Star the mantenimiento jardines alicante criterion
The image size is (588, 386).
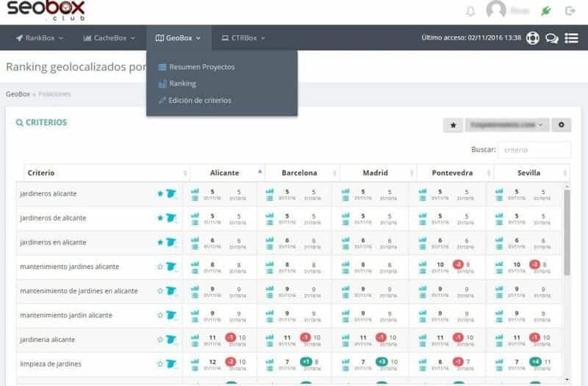(x=160, y=267)
